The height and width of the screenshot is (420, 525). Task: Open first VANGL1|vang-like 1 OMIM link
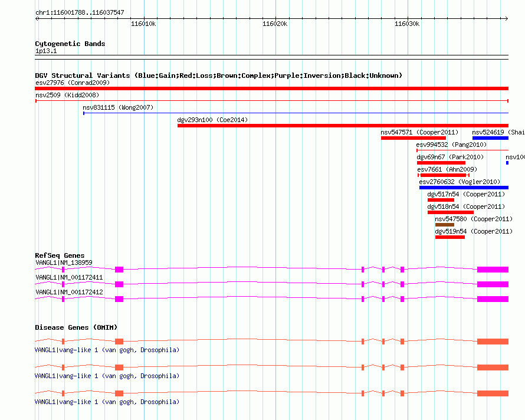tap(107, 350)
